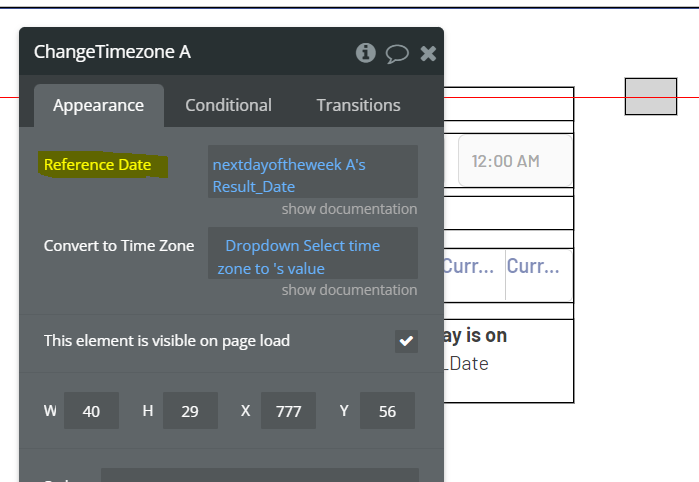Open the comment bubble icon
This screenshot has height=482, width=699.
click(397, 54)
